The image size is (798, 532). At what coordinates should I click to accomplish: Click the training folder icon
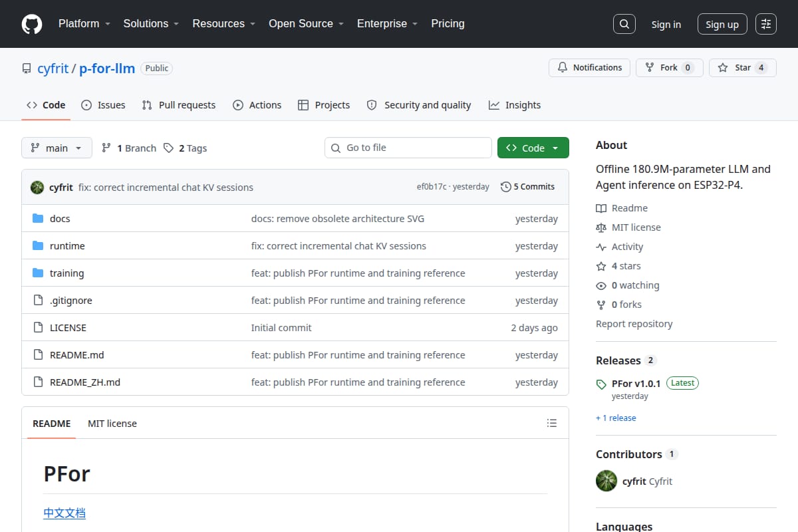[38, 273]
